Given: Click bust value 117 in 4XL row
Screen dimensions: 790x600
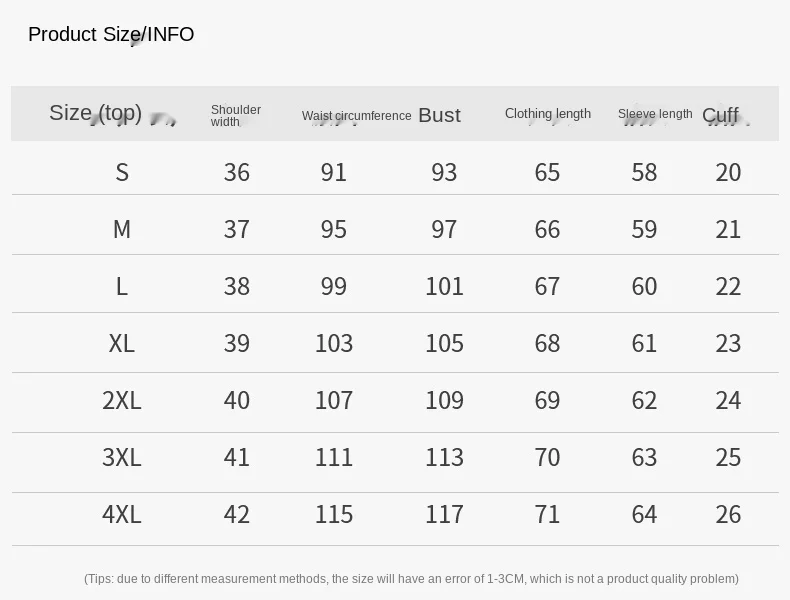Looking at the screenshot, I should click(x=444, y=514).
